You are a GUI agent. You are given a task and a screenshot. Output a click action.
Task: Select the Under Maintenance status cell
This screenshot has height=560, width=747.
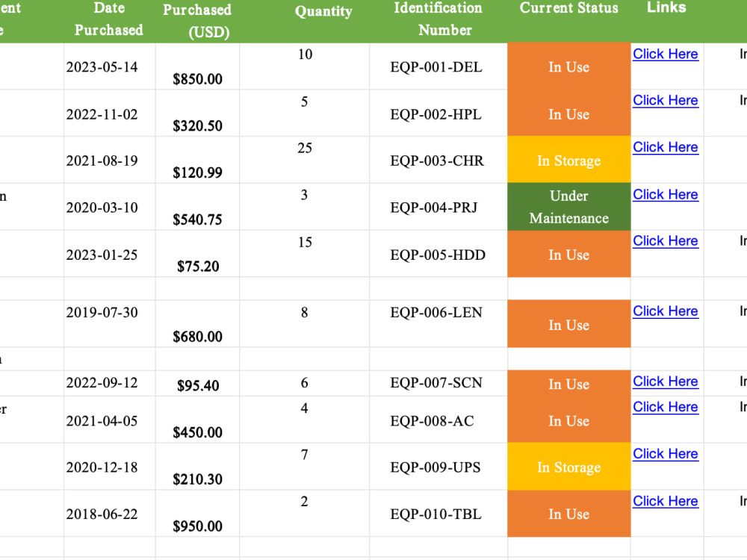pyautogui.click(x=568, y=207)
